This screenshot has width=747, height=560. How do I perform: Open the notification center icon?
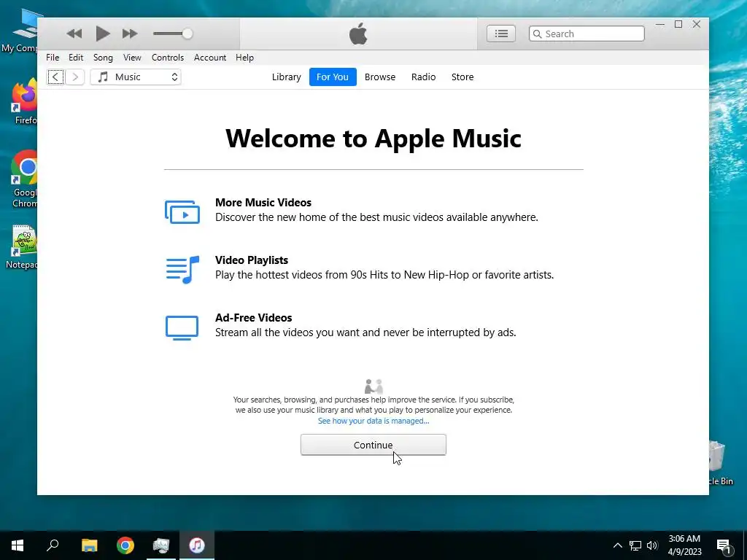click(x=724, y=546)
